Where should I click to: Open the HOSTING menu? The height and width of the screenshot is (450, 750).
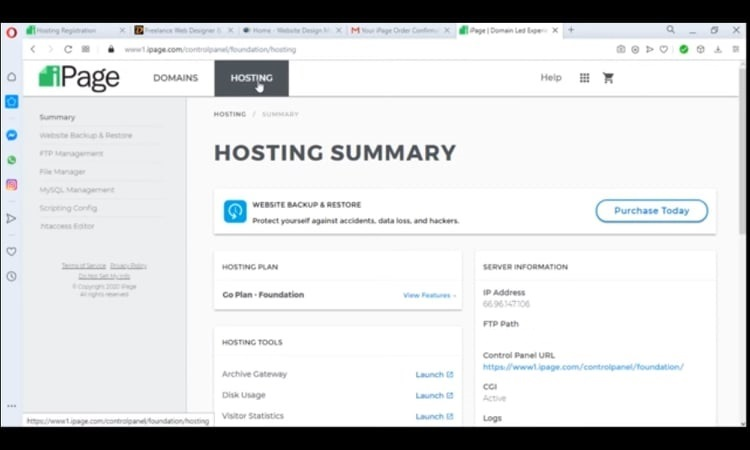pyautogui.click(x=252, y=78)
